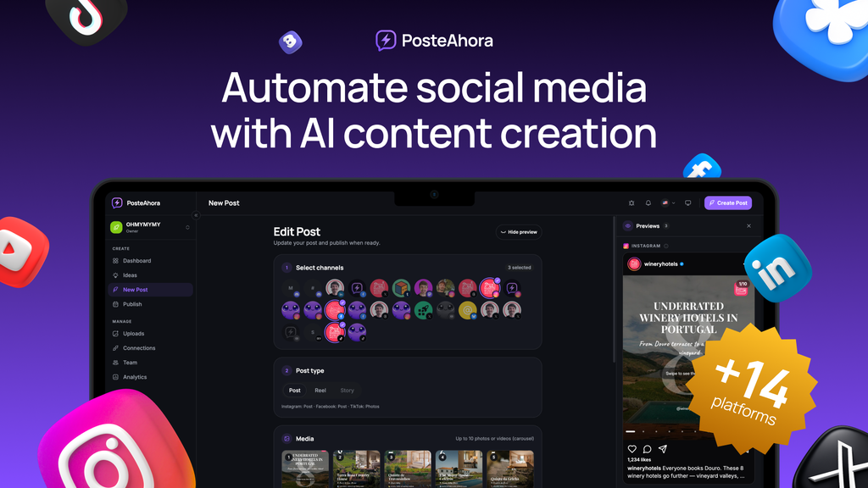Screen dimensions: 868x488
Task: Click the comment bubble icon in the preview
Action: [647, 449]
